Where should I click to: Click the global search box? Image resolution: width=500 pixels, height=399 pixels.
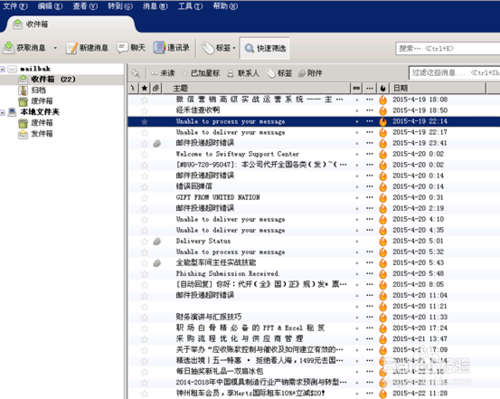pos(447,49)
